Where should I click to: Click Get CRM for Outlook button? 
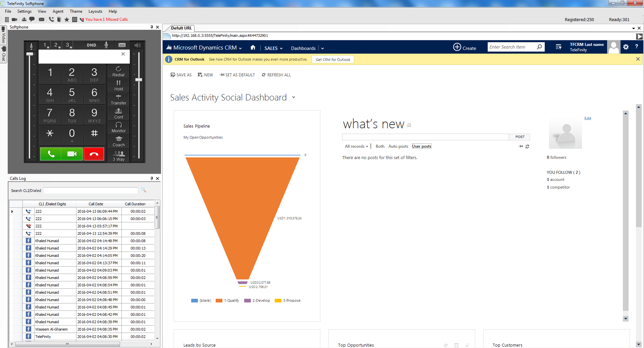(333, 59)
